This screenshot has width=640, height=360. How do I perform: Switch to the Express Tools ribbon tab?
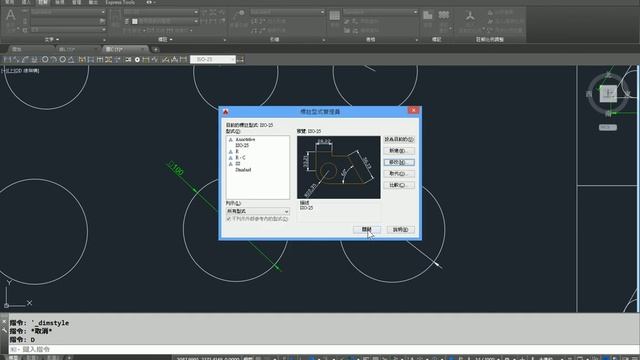tap(120, 2)
